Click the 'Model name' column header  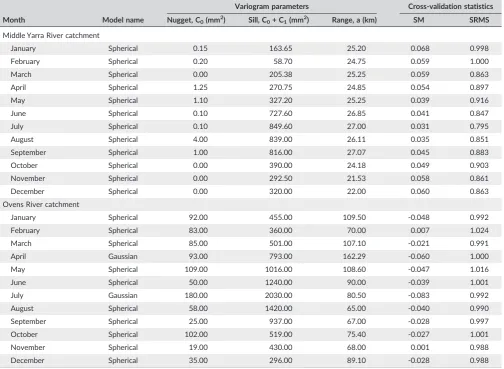point(123,20)
